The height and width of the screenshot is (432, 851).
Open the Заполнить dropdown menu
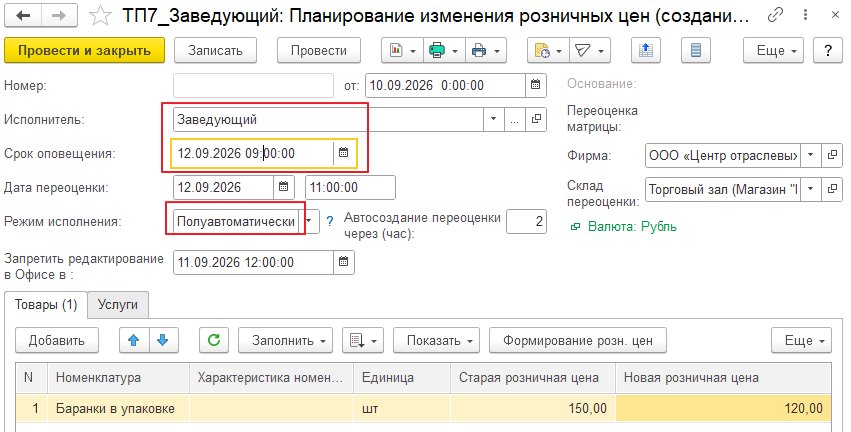coord(285,340)
